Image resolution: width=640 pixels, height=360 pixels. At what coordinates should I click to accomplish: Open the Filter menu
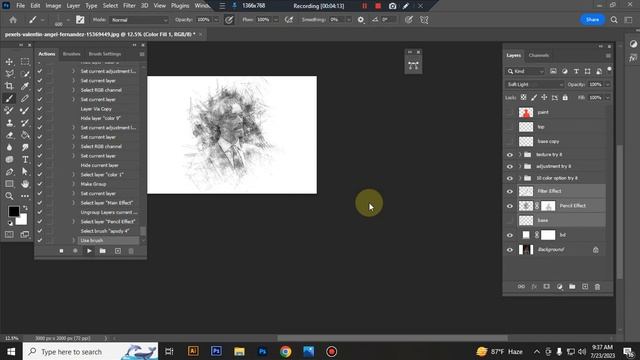[x=129, y=6]
